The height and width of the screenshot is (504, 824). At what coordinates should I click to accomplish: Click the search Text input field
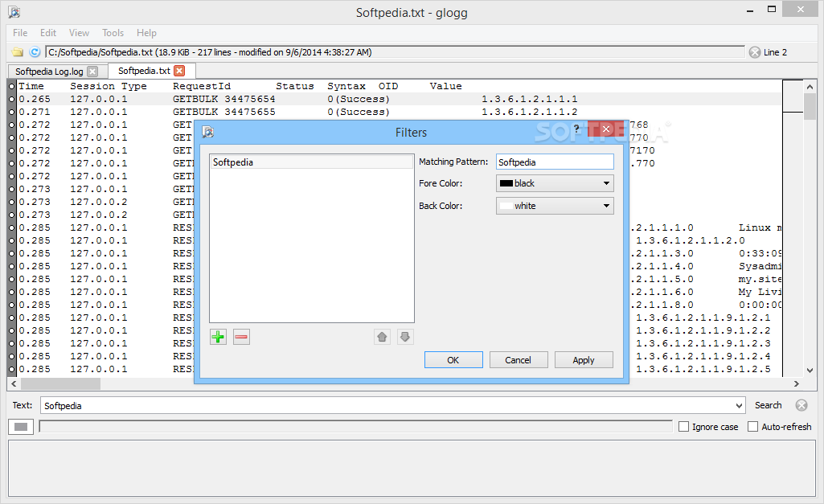(387, 406)
